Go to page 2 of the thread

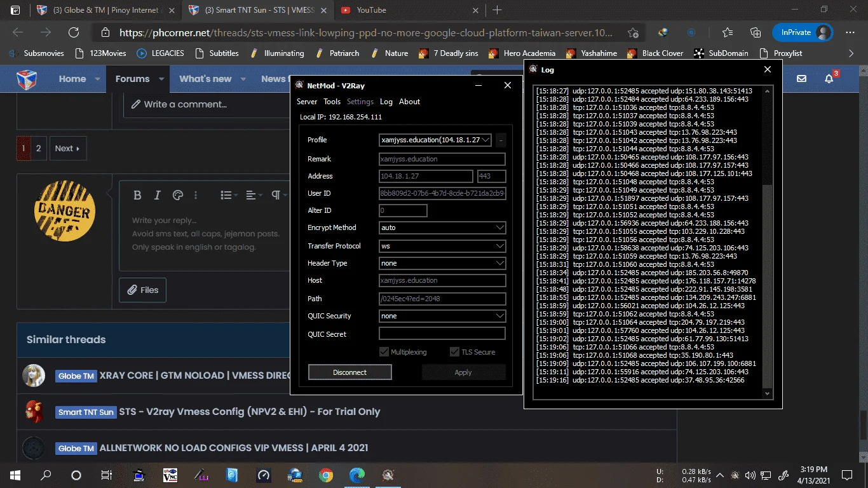39,149
